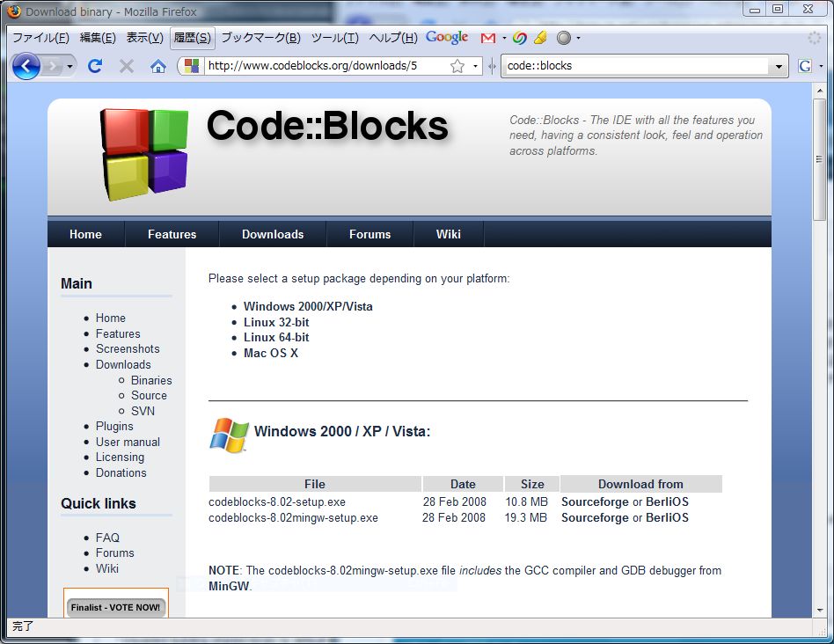Open the address bar history dropdown
834x644 pixels.
click(476, 66)
